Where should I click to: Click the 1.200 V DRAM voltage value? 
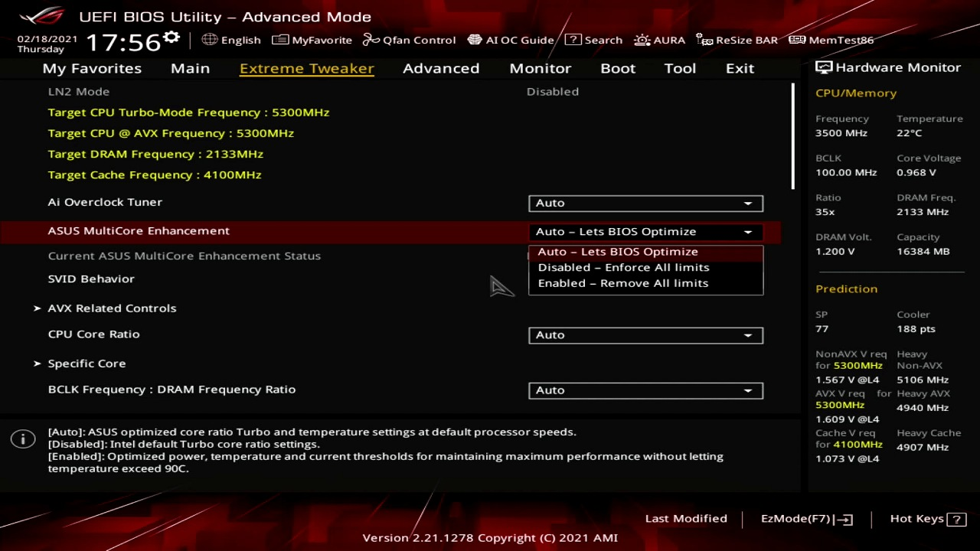pyautogui.click(x=835, y=251)
